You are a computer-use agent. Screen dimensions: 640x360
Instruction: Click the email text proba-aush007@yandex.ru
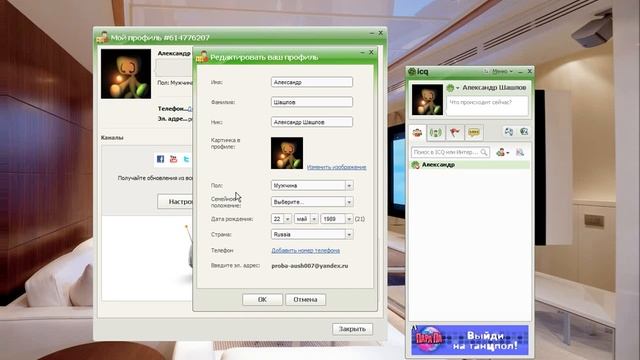[x=310, y=266]
